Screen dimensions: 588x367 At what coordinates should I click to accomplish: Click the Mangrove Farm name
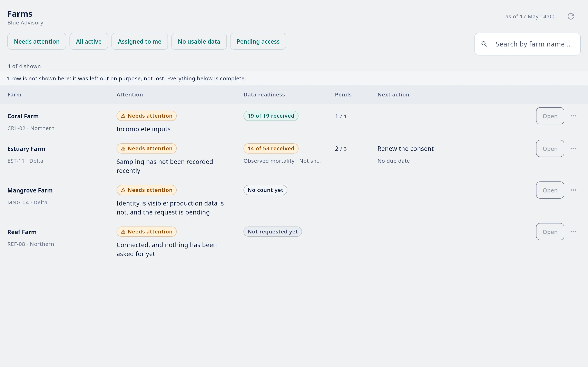[30, 190]
